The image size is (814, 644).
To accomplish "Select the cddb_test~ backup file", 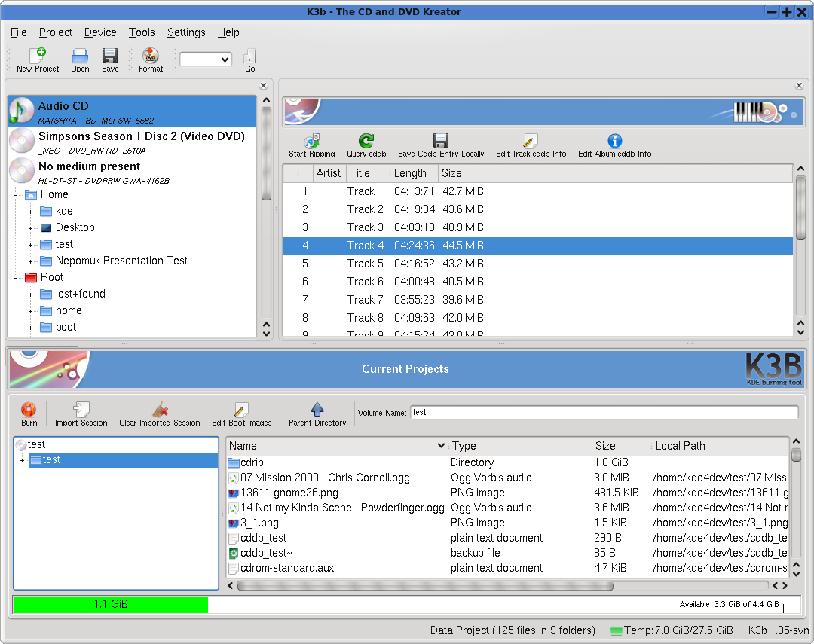I will [507, 553].
